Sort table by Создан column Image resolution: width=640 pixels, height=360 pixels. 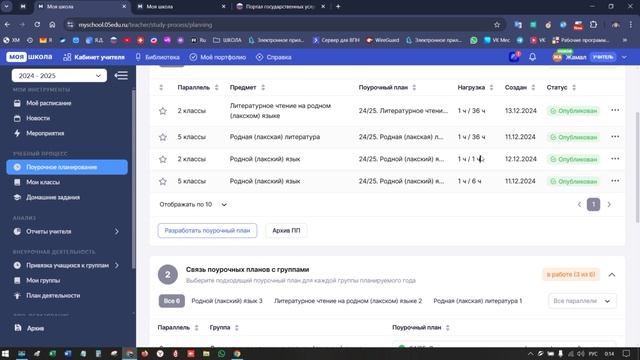point(533,87)
